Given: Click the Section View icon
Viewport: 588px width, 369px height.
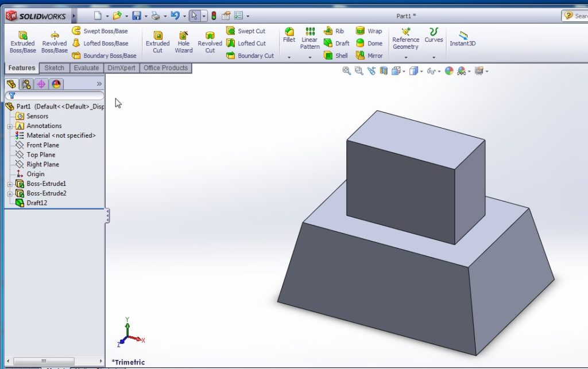Looking at the screenshot, I should (382, 71).
